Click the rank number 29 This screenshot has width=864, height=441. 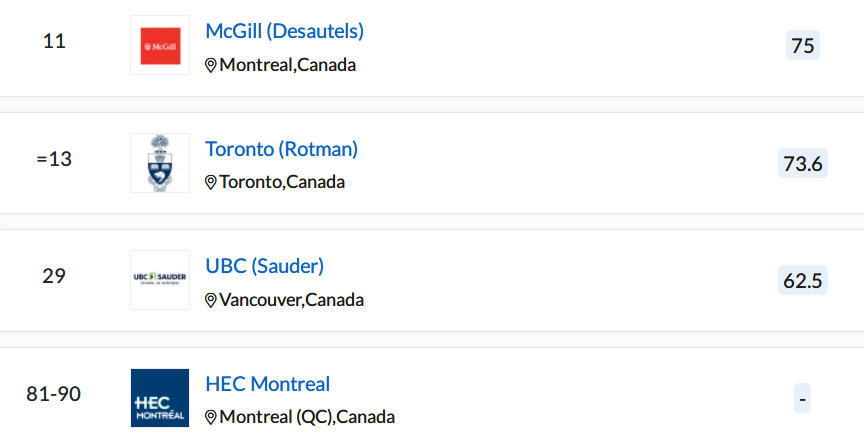tap(54, 276)
